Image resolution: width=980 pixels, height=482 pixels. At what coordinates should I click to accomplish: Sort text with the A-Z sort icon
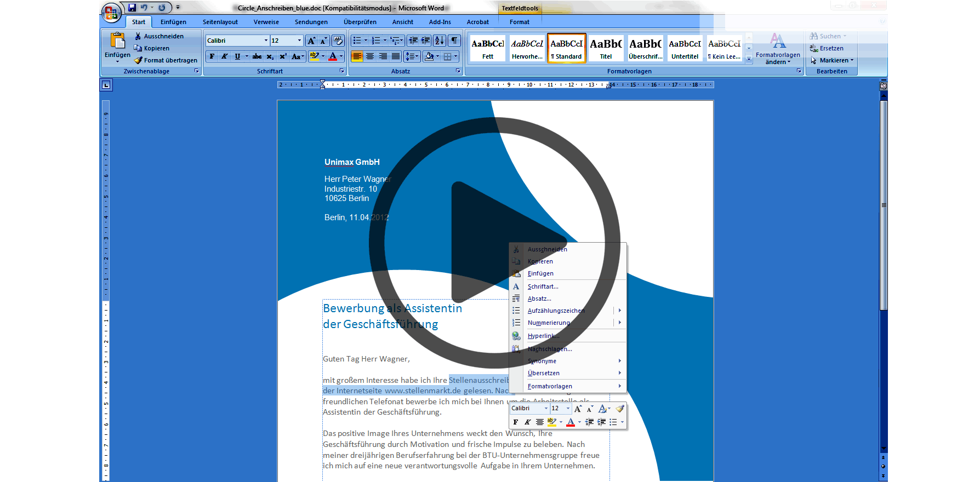coord(439,41)
